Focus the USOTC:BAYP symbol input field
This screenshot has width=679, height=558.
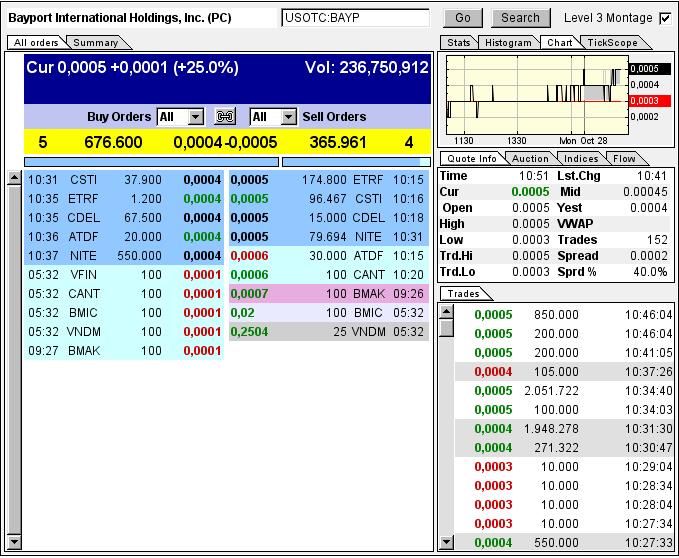pyautogui.click(x=355, y=18)
